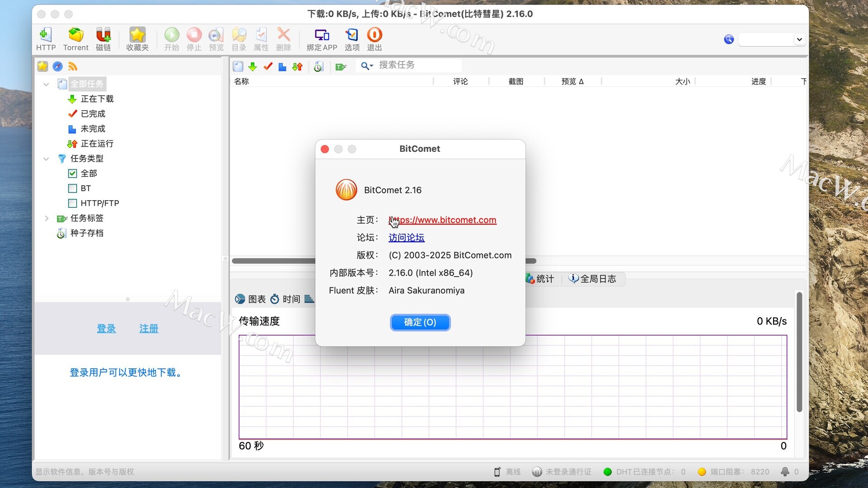The image size is (868, 488).
Task: Select the 图表 chart tab
Action: pyautogui.click(x=250, y=299)
